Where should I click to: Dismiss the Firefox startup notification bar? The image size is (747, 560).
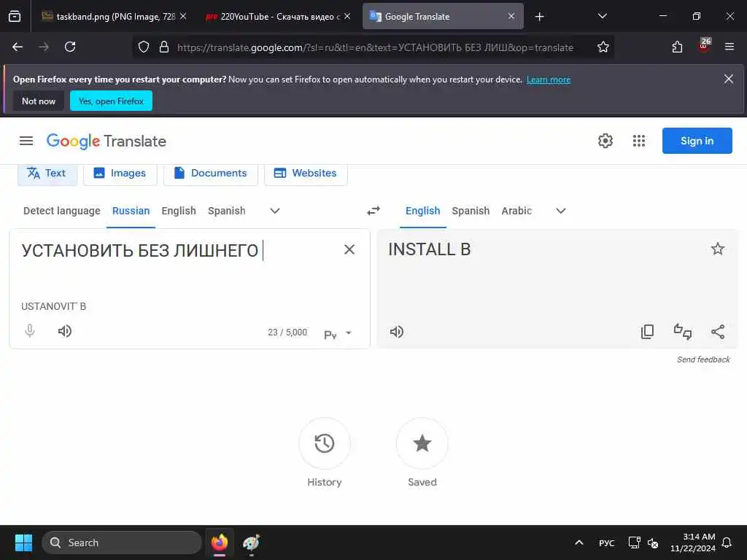pyautogui.click(x=729, y=79)
